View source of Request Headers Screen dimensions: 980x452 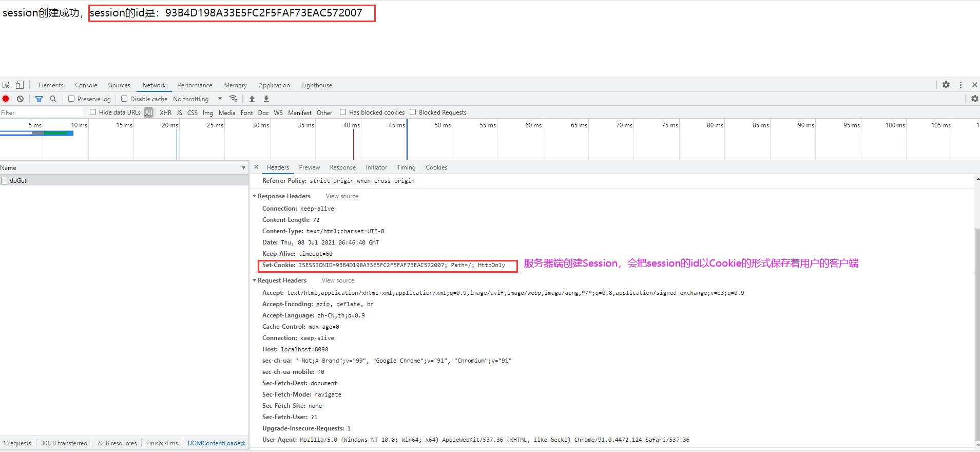tap(338, 280)
